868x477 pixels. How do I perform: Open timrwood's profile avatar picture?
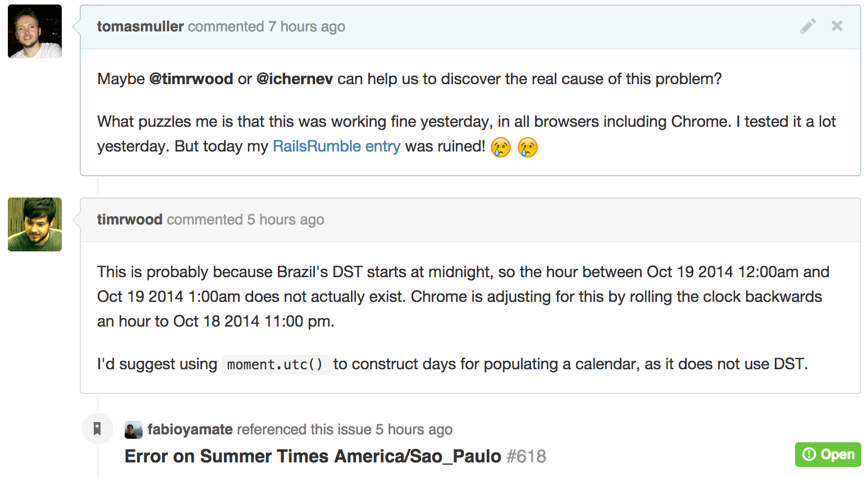[35, 224]
